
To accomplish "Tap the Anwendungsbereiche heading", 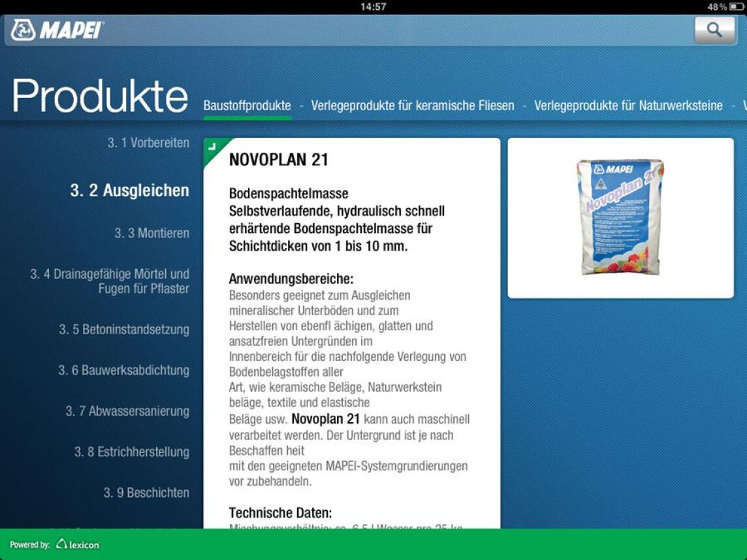I will (x=291, y=279).
